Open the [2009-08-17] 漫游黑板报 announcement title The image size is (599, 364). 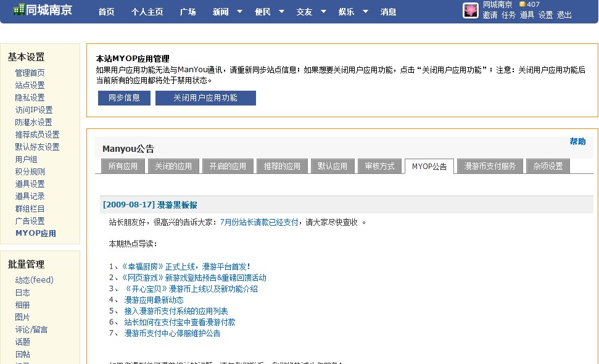pos(150,205)
